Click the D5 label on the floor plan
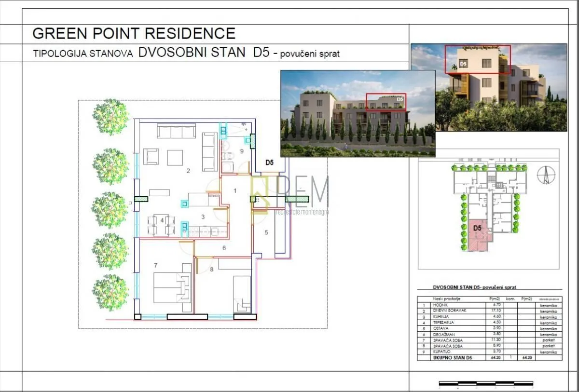 point(269,162)
